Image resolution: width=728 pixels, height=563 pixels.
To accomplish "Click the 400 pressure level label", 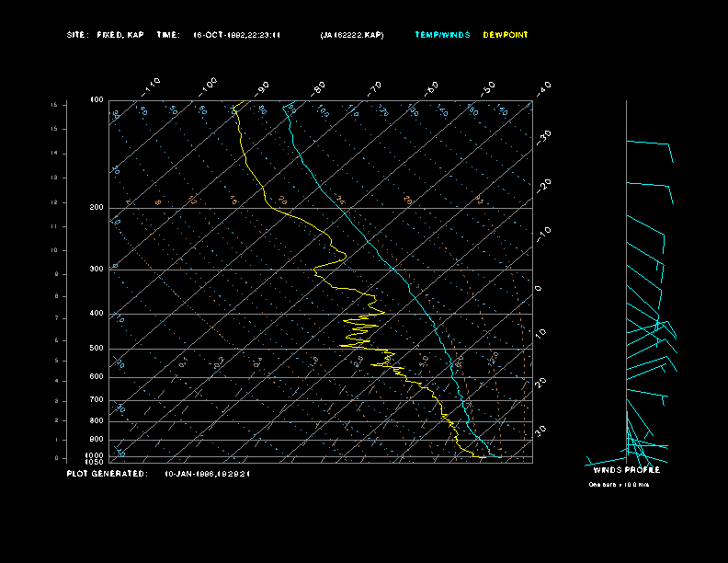I will tap(96, 314).
